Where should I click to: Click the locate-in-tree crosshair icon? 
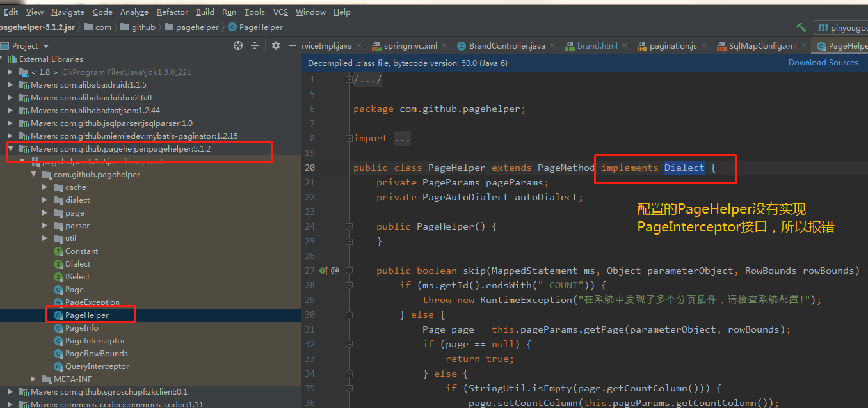(238, 45)
